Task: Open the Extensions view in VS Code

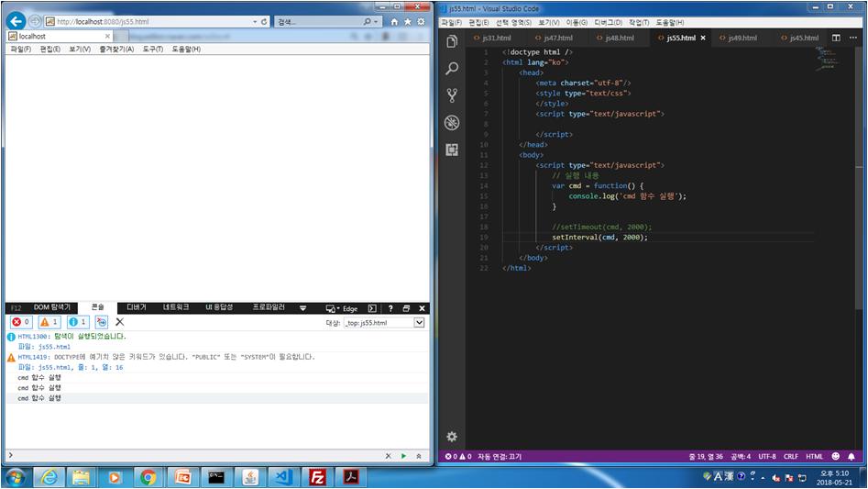Action: [x=452, y=150]
